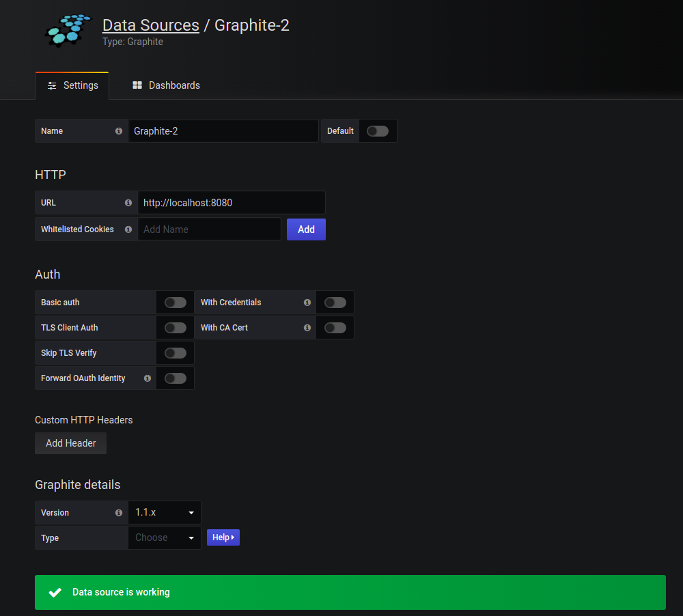Open the Type Choose dropdown
Viewport: 683px width, 616px height.
tap(165, 537)
